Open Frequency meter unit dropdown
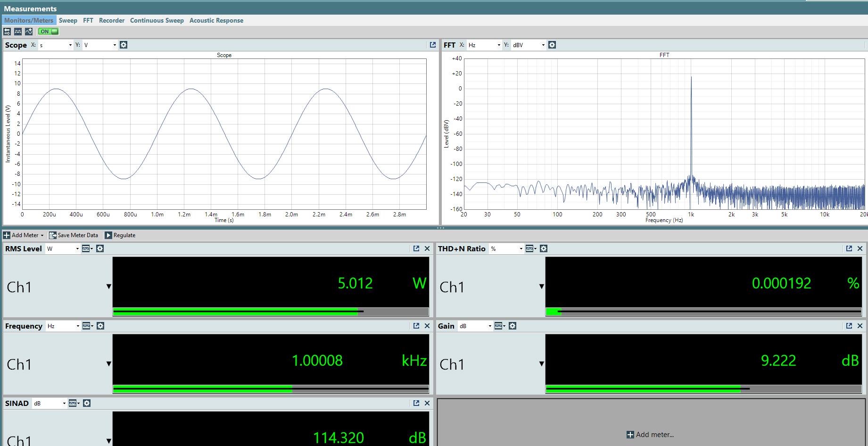Image resolution: width=868 pixels, height=446 pixels. 63,326
